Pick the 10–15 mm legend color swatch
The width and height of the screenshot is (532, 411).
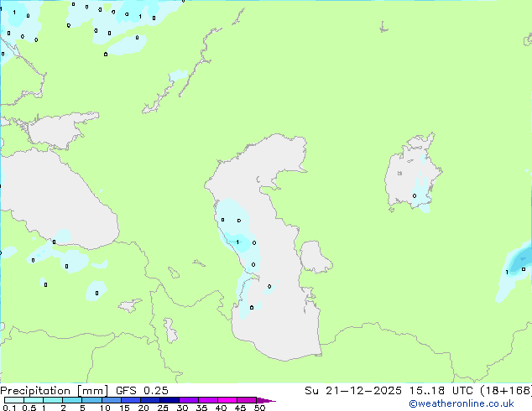click(x=111, y=400)
